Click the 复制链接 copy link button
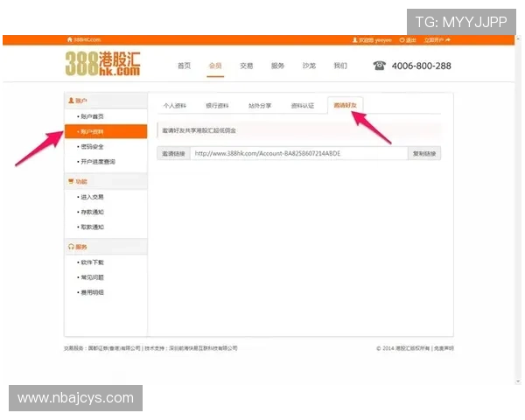The height and width of the screenshot is (420, 525). pyautogui.click(x=424, y=153)
